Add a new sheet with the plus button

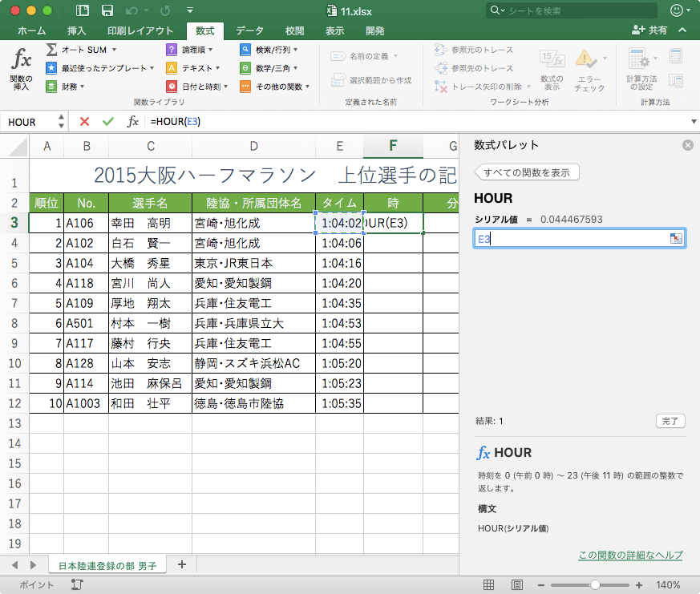point(181,564)
